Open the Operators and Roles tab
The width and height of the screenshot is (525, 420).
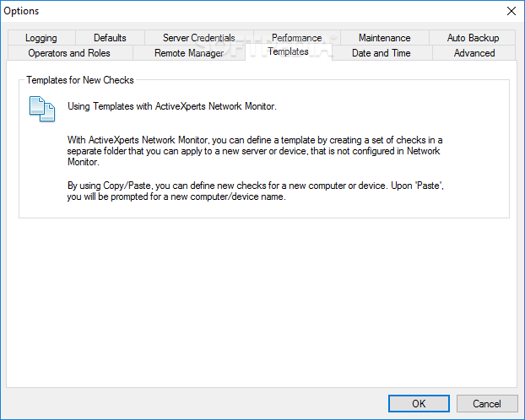(x=69, y=53)
